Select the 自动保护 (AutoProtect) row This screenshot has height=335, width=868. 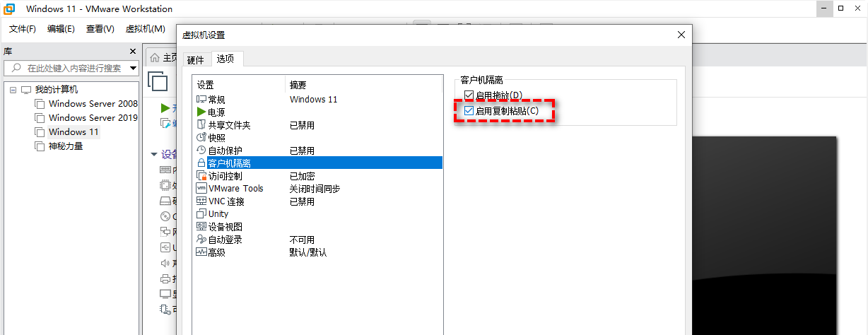318,151
